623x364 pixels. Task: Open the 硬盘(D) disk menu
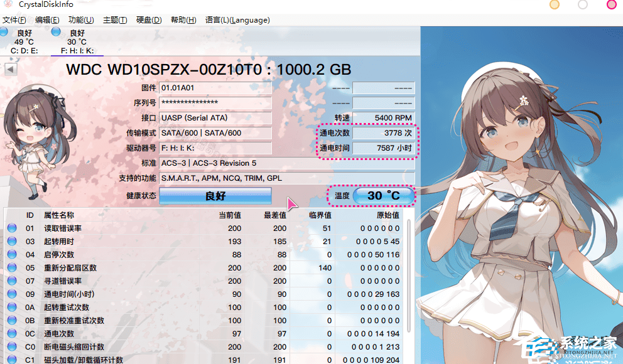[x=149, y=20]
